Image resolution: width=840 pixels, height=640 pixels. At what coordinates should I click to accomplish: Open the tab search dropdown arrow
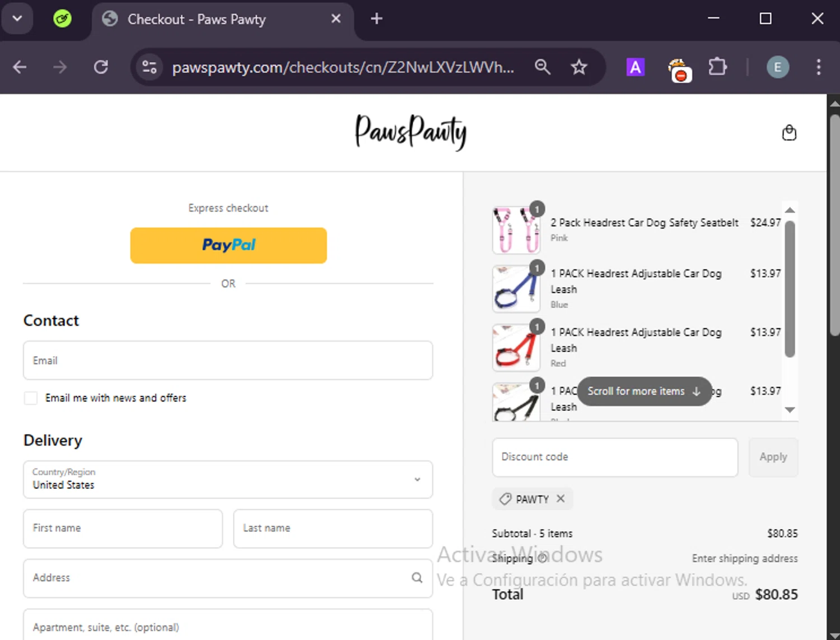[17, 18]
